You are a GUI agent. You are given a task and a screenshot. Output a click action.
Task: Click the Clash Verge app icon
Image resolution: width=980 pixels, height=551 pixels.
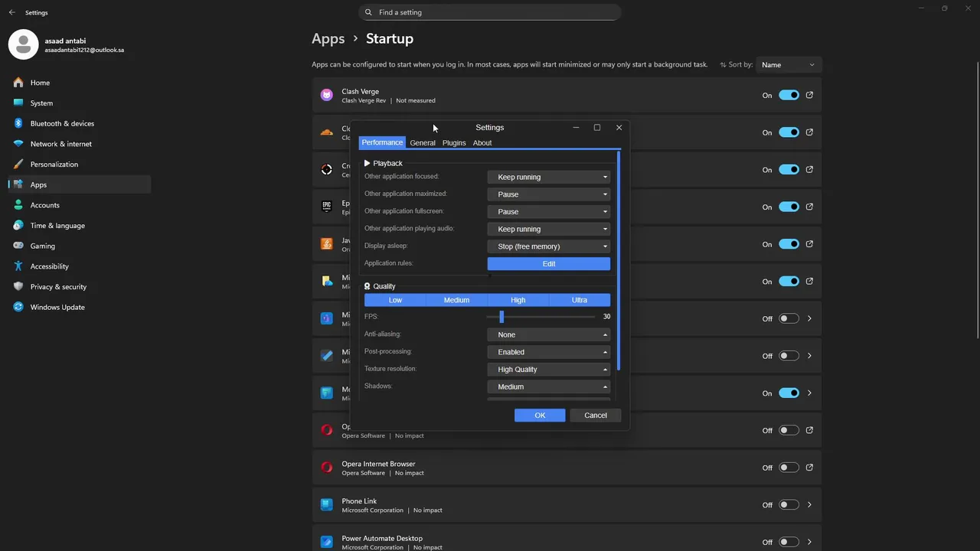point(327,95)
